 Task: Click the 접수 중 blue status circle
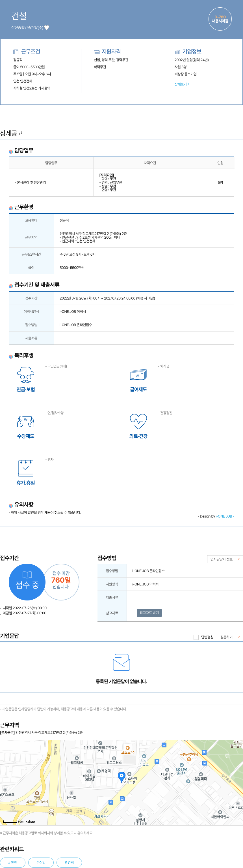click(x=27, y=582)
